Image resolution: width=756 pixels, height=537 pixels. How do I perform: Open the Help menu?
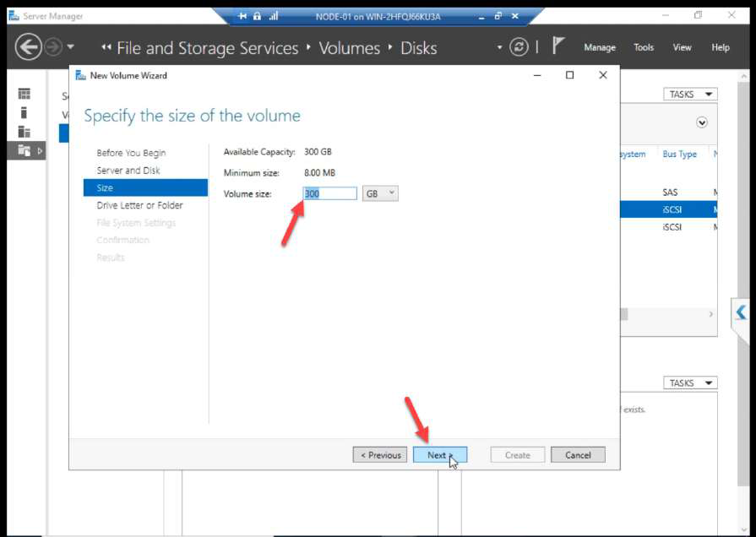(720, 47)
